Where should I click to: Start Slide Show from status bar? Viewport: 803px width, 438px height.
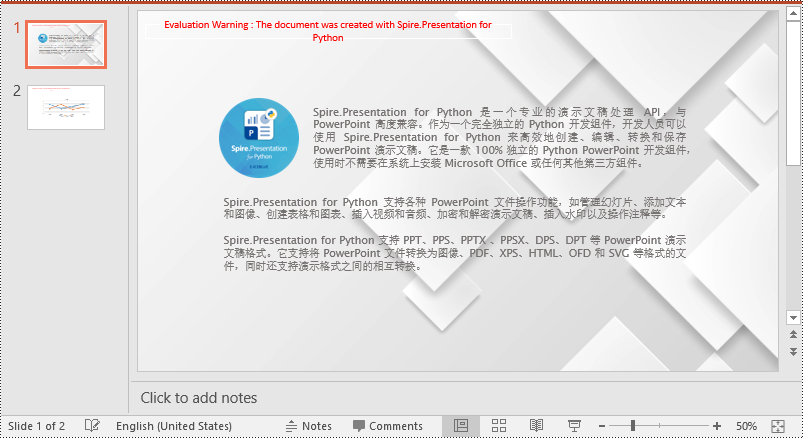point(574,426)
